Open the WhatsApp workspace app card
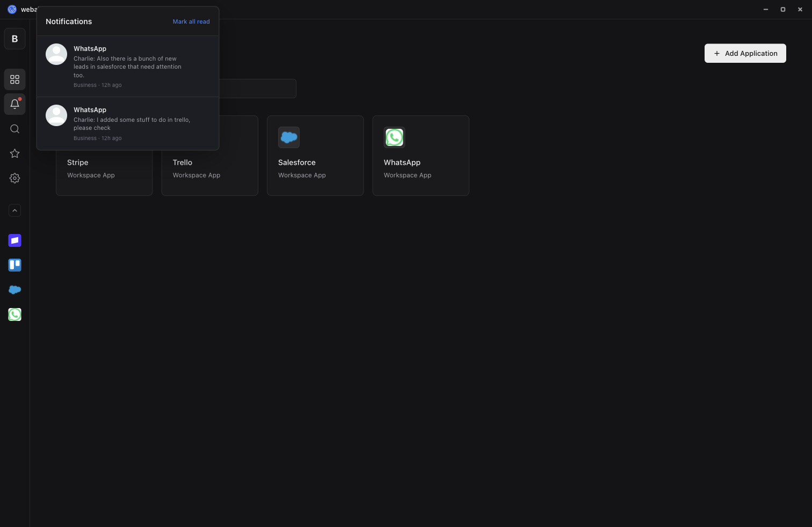Screen dimensions: 812x527 pyautogui.click(x=421, y=156)
